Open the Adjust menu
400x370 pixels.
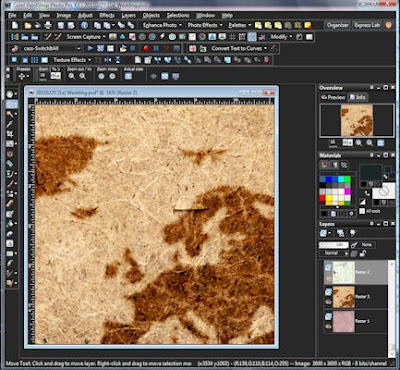tap(85, 15)
